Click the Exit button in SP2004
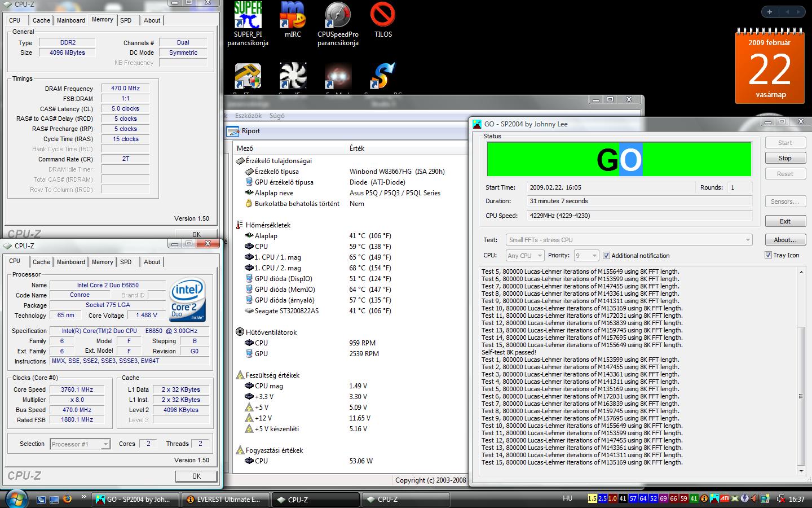Image resolution: width=812 pixels, height=508 pixels. coord(785,221)
